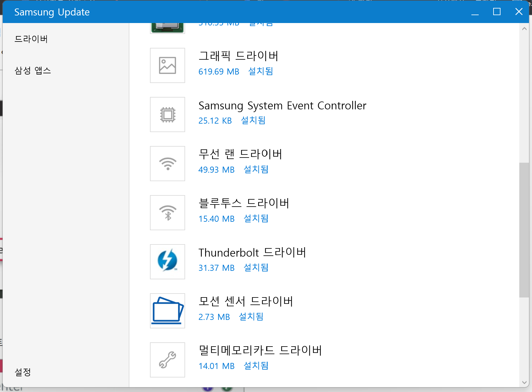This screenshot has width=532, height=392.
Task: Click the partially visible chipset icon at top
Action: 168,28
